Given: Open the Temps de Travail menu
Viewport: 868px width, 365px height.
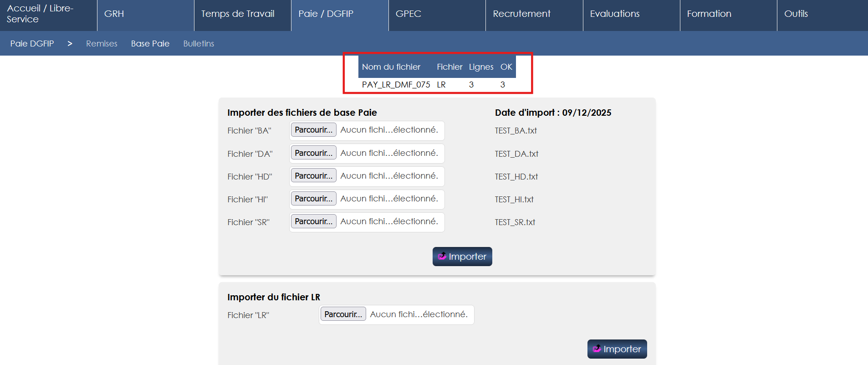Looking at the screenshot, I should point(238,14).
